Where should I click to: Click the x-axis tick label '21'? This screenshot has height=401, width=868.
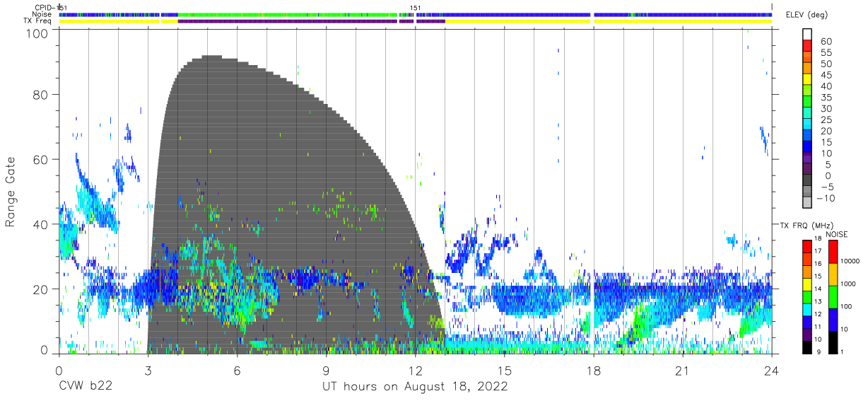683,371
